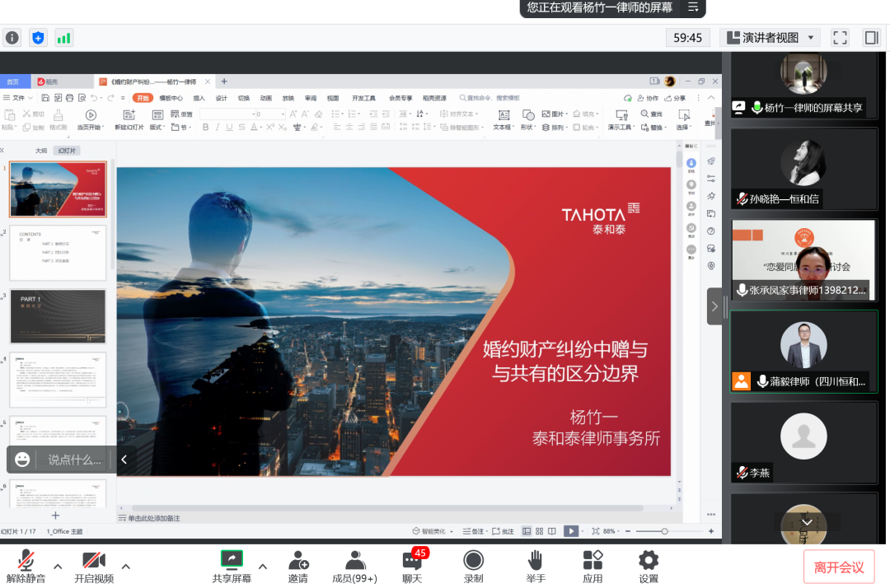Viewport: 890px width, 588px height.
Task: Expand the 共享屏幕 options chevron
Action: coord(262,567)
